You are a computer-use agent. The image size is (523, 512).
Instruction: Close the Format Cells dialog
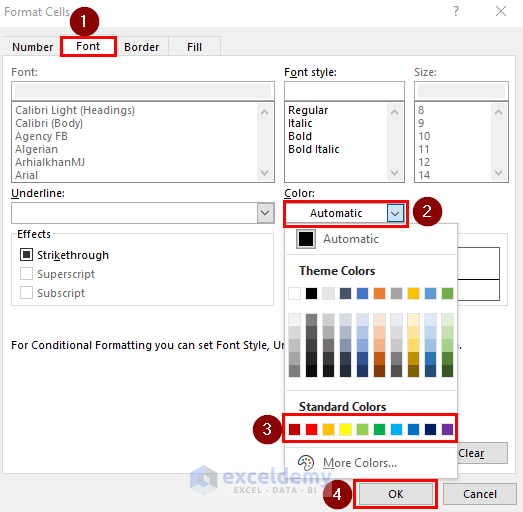click(501, 11)
